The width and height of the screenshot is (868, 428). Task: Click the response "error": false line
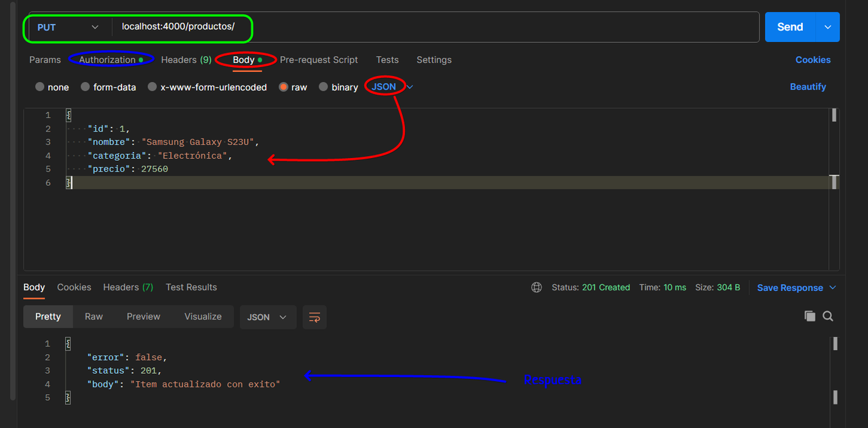[127, 357]
